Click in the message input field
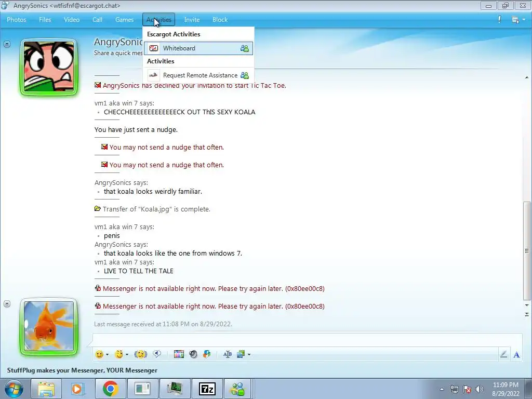The width and height of the screenshot is (532, 399). 307,340
